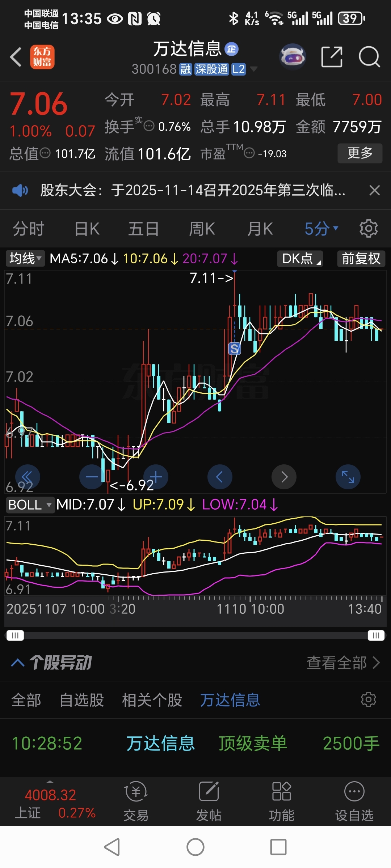Tap the MA5:7.06 moving average label
The height and width of the screenshot is (868, 391).
pos(84,259)
